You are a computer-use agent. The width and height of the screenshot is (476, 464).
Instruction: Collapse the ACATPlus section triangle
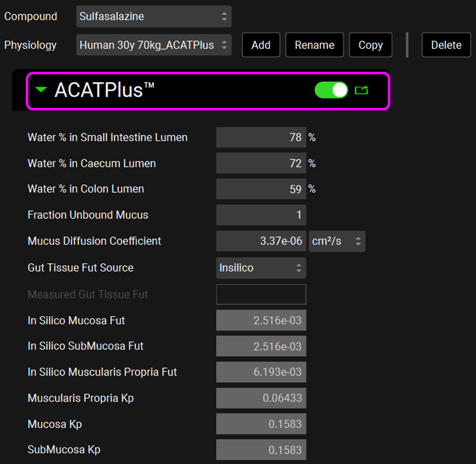click(x=42, y=90)
